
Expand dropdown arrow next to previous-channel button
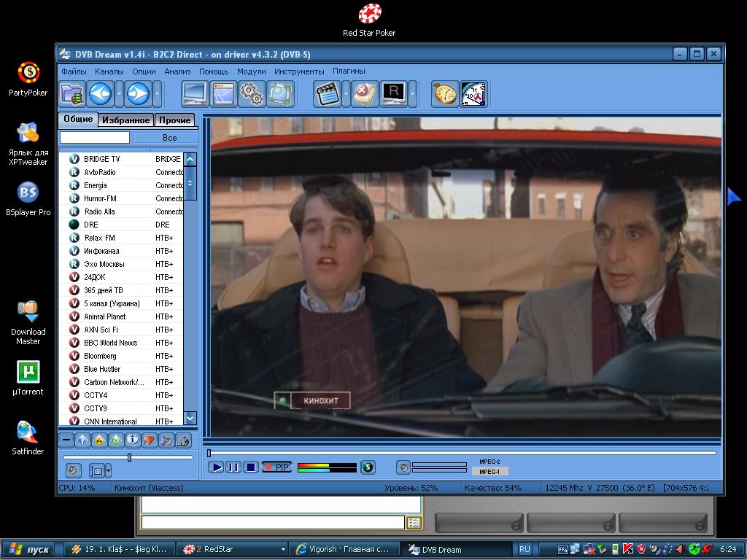(118, 94)
